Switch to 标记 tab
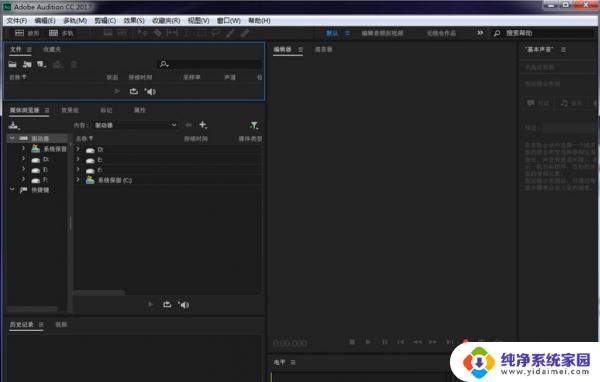 pyautogui.click(x=106, y=110)
